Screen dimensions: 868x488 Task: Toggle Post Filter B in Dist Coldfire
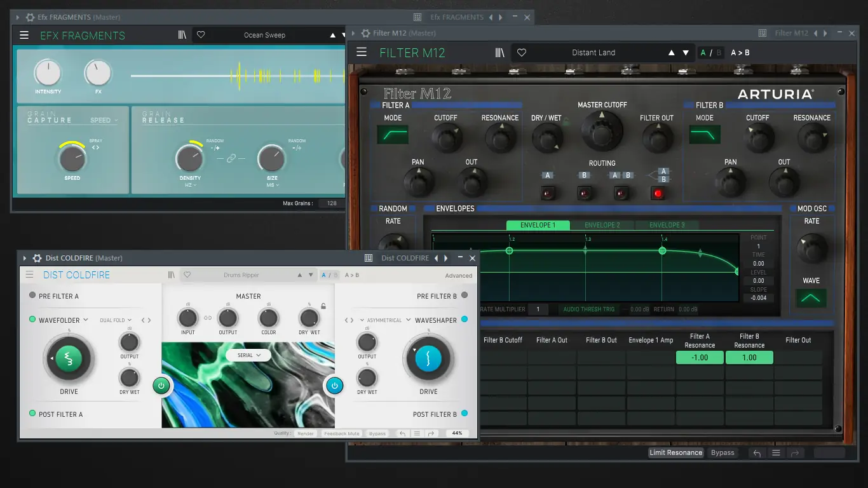[x=465, y=414]
